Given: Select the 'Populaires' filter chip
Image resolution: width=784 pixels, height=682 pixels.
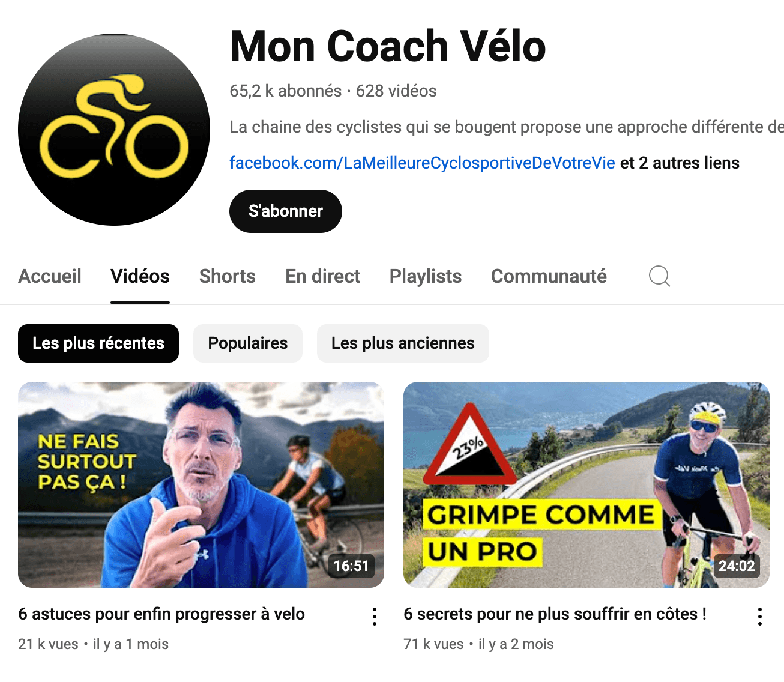Looking at the screenshot, I should tap(248, 343).
